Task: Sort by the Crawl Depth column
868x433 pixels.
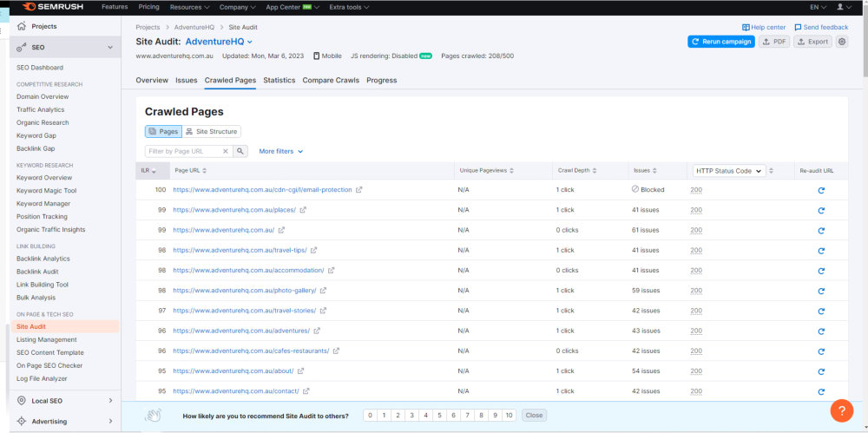Action: [x=575, y=171]
